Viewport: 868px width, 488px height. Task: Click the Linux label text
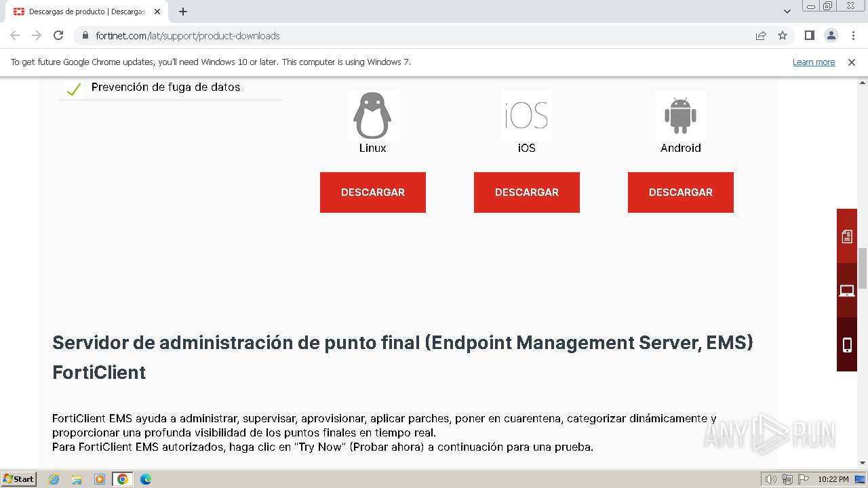[372, 148]
